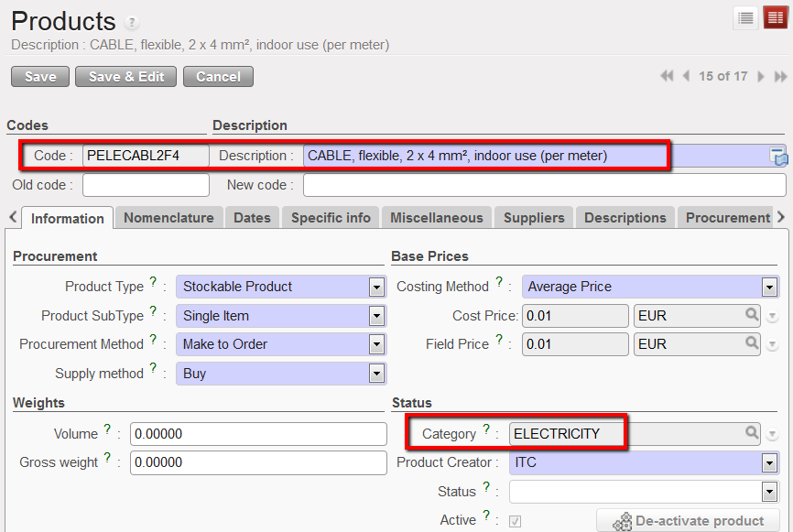This screenshot has width=793, height=532.
Task: Open Procurement Method dropdown
Action: [x=376, y=344]
